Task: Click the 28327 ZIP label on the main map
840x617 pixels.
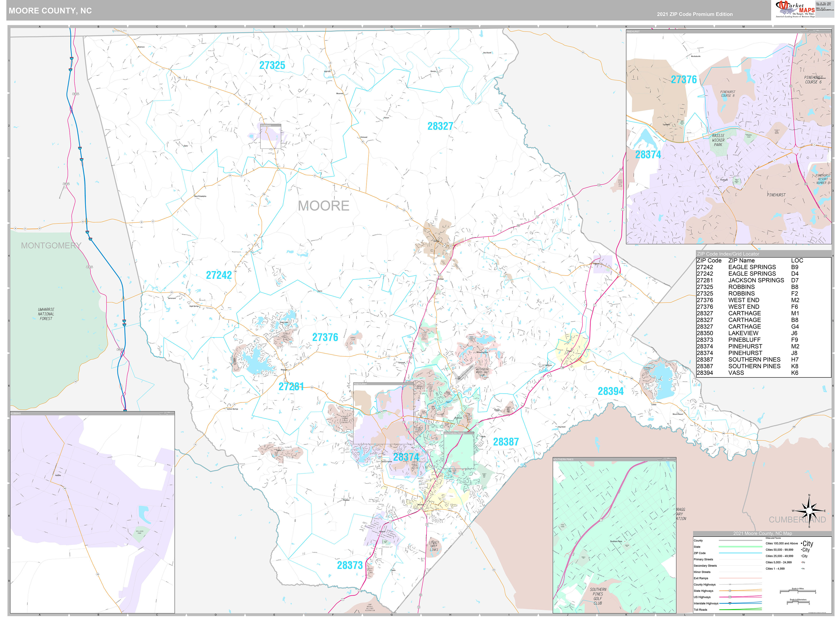Action: [440, 126]
